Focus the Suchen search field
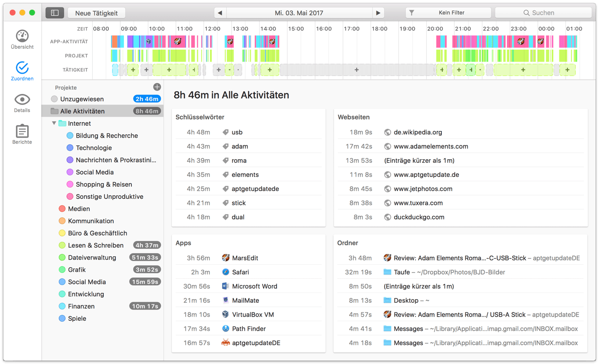This screenshot has height=364, width=599. [x=543, y=13]
